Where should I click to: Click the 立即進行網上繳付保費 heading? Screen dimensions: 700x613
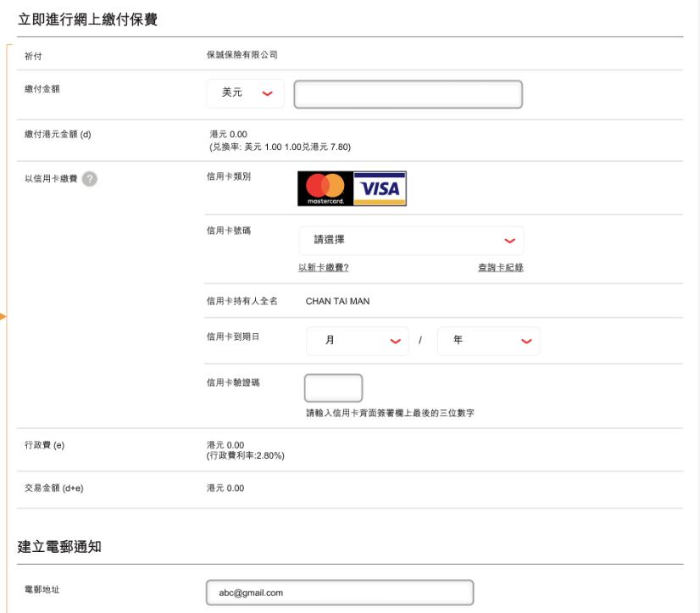[87, 20]
